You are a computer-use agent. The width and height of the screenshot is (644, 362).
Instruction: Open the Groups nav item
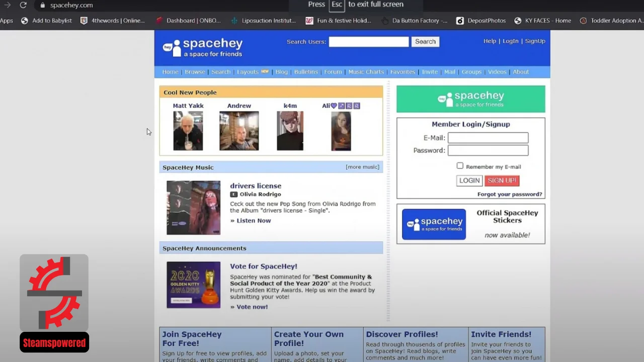pyautogui.click(x=471, y=72)
